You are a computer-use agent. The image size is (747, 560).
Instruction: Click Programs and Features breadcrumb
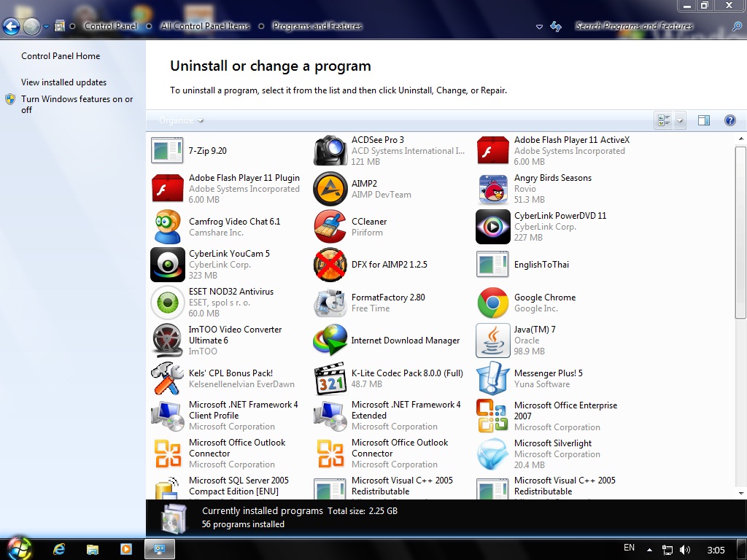317,26
